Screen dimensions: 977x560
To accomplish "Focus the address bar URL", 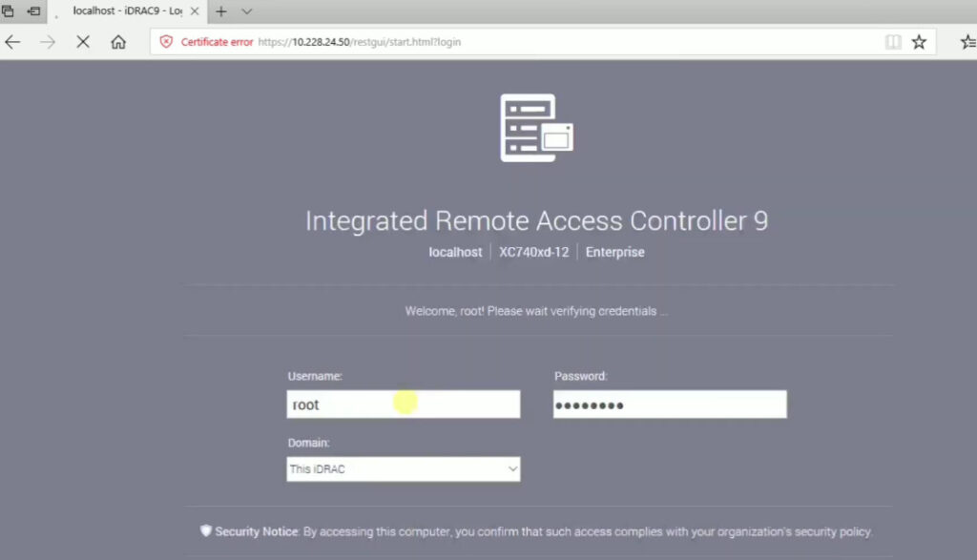I will [x=360, y=42].
